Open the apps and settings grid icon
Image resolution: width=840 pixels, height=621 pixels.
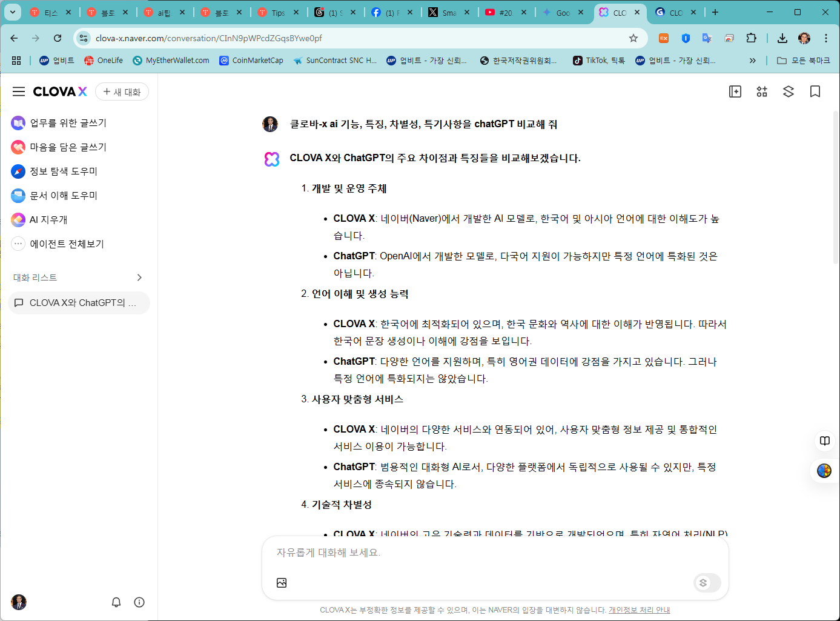pos(762,91)
